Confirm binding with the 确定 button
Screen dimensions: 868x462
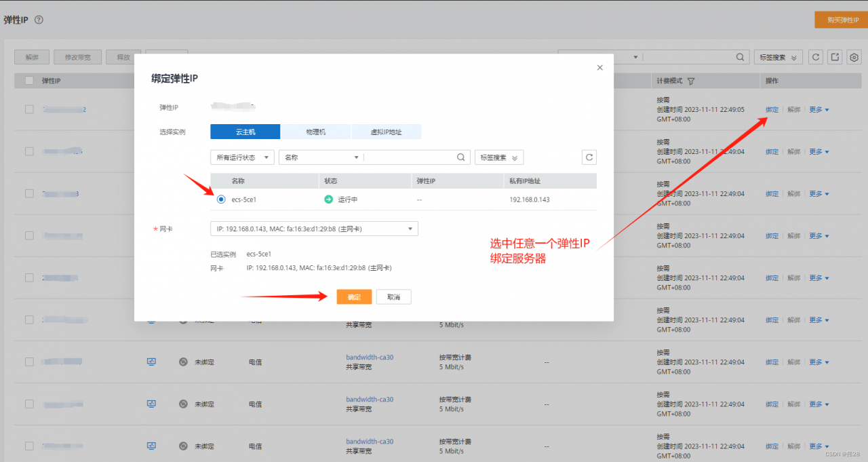(x=354, y=297)
